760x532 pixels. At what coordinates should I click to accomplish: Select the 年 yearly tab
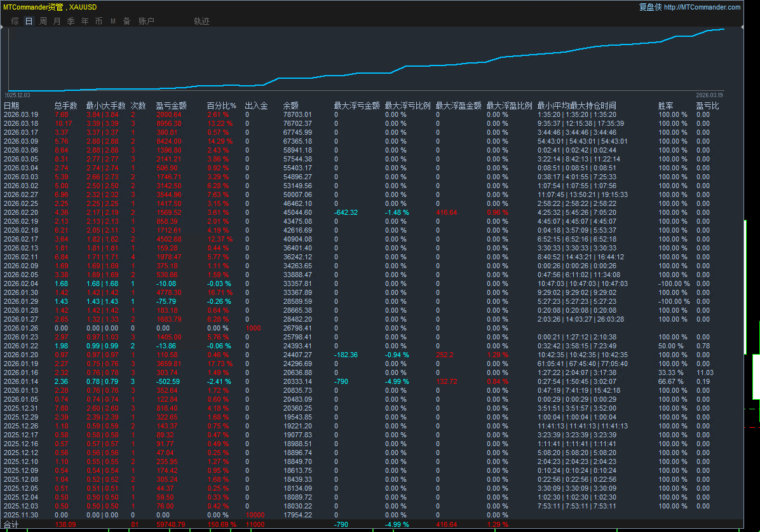pos(85,21)
